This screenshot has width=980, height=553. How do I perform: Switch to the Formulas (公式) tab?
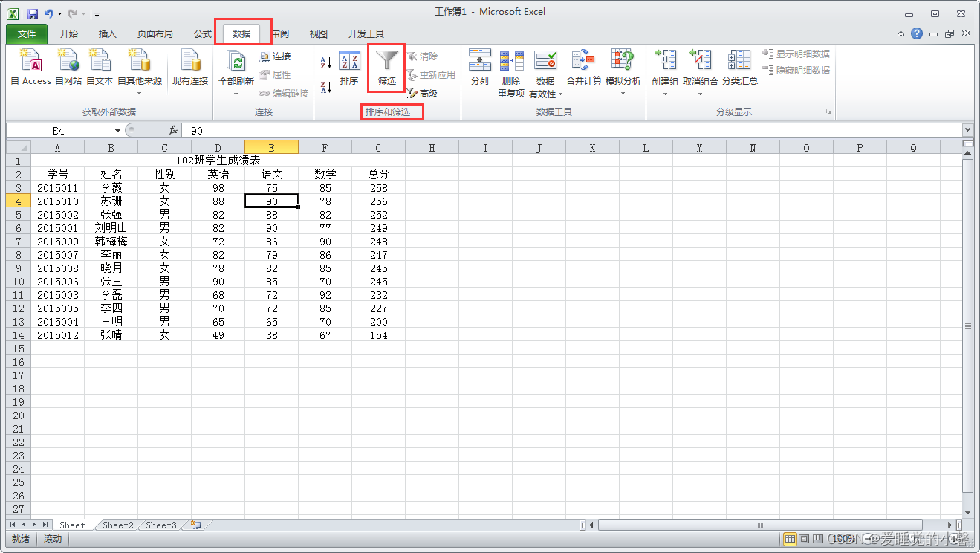point(202,34)
